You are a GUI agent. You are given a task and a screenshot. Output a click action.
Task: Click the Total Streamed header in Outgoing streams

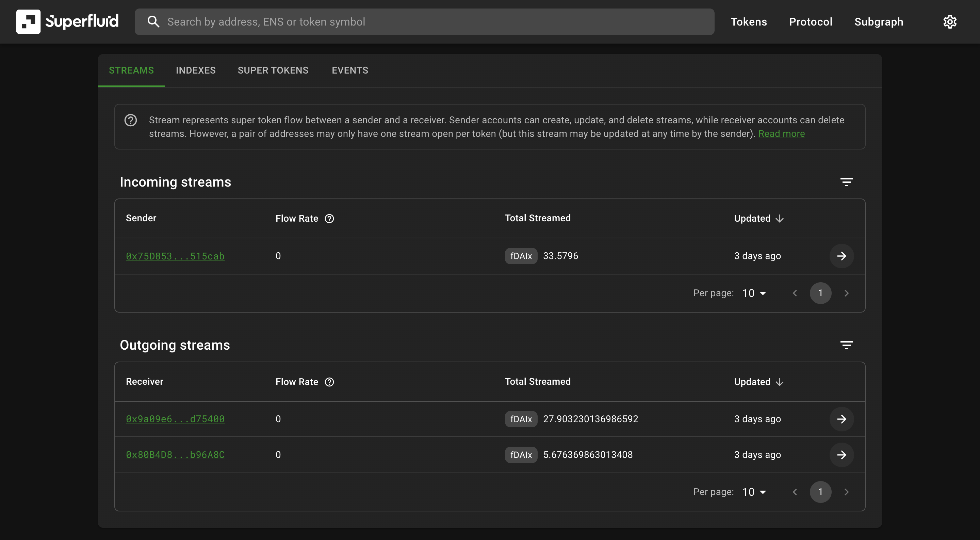point(538,381)
